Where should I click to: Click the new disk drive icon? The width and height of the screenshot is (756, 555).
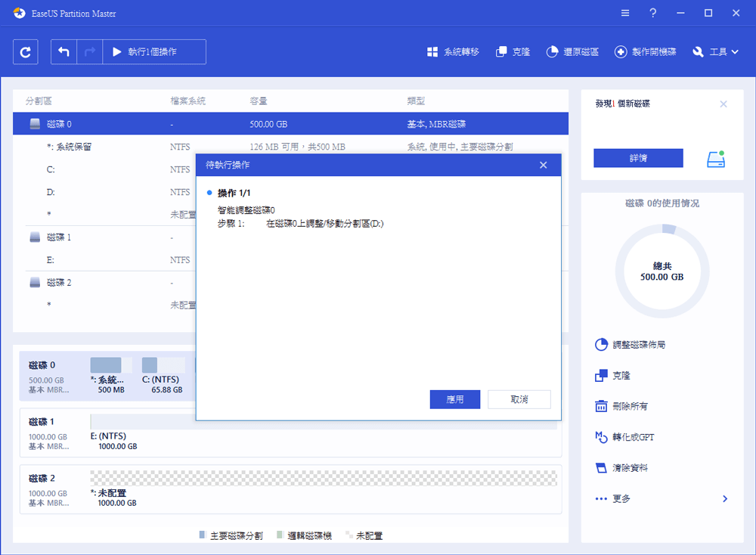pyautogui.click(x=716, y=159)
